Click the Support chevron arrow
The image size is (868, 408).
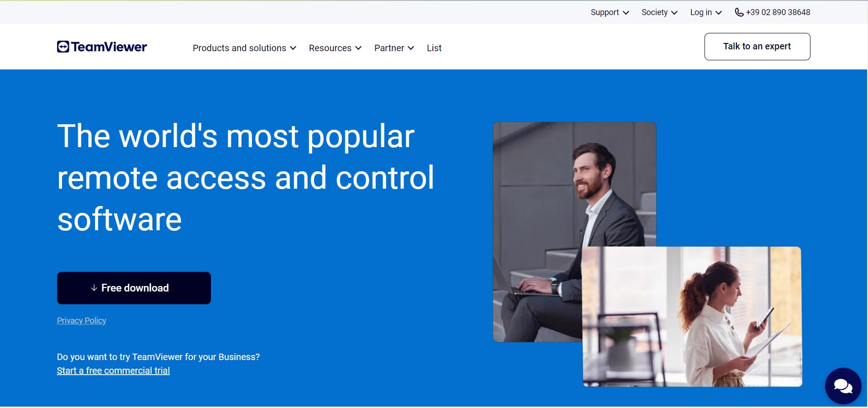click(626, 13)
